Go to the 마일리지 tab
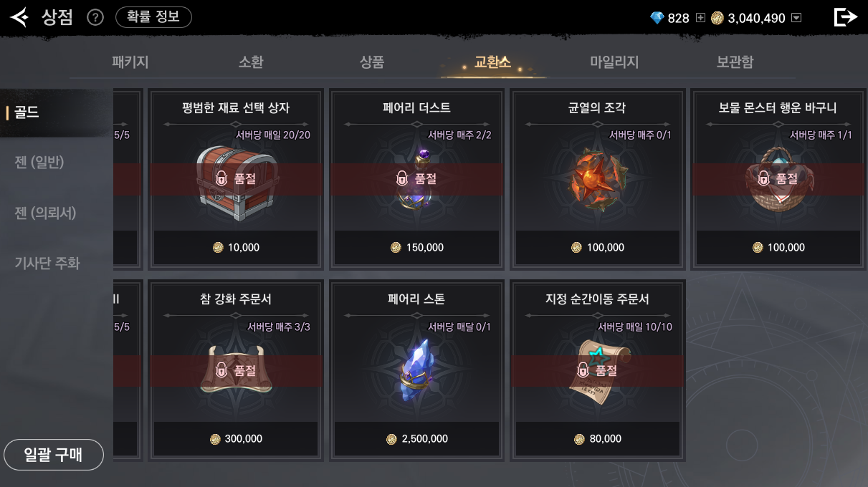868x487 pixels. (x=614, y=62)
